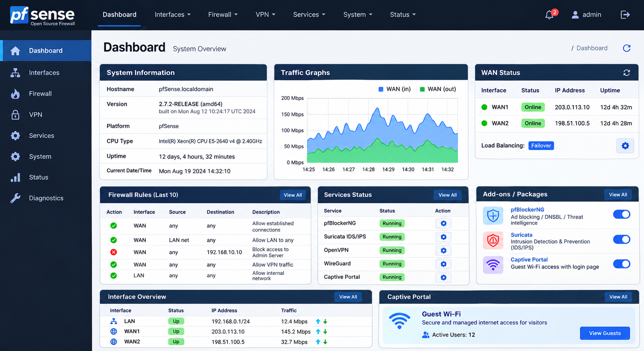The image size is (644, 351).
Task: Open the Firewall dropdown in top navigation
Action: point(223,15)
